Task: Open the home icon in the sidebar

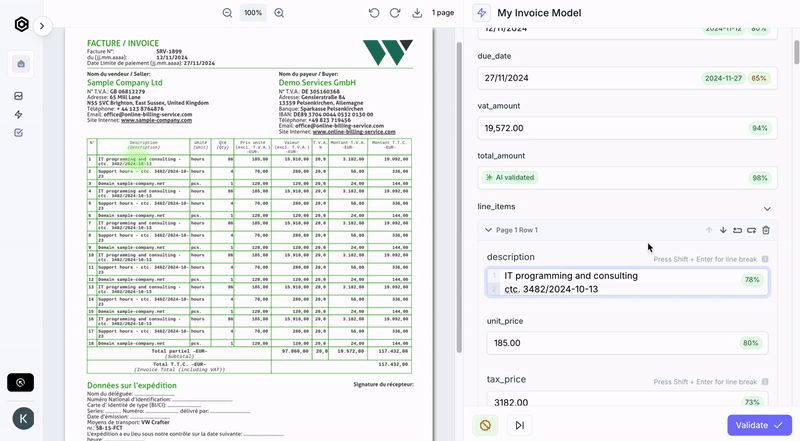Action: 21,64
